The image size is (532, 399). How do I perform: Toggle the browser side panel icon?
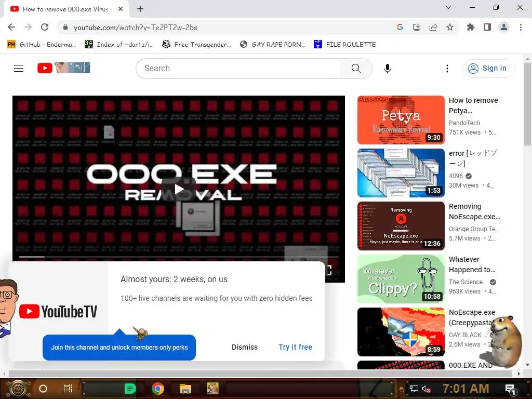(x=487, y=28)
